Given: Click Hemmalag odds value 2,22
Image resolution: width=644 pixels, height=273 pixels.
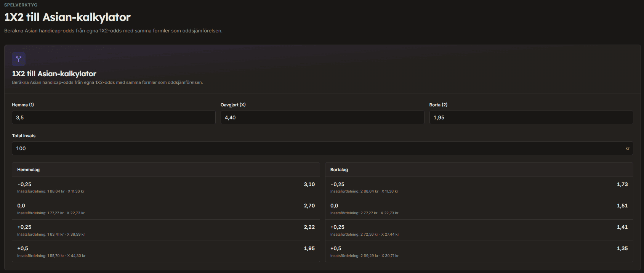Looking at the screenshot, I should coord(309,227).
